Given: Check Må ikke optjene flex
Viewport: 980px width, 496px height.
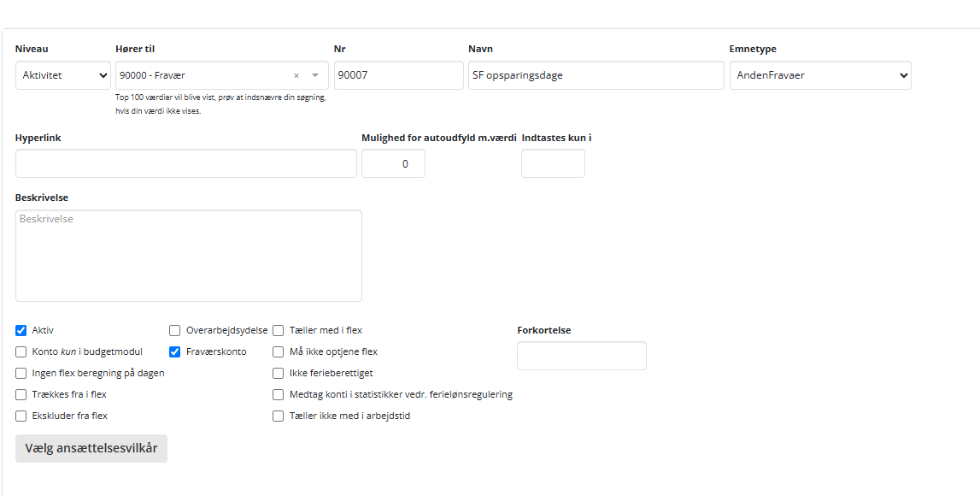Looking at the screenshot, I should 278,351.
